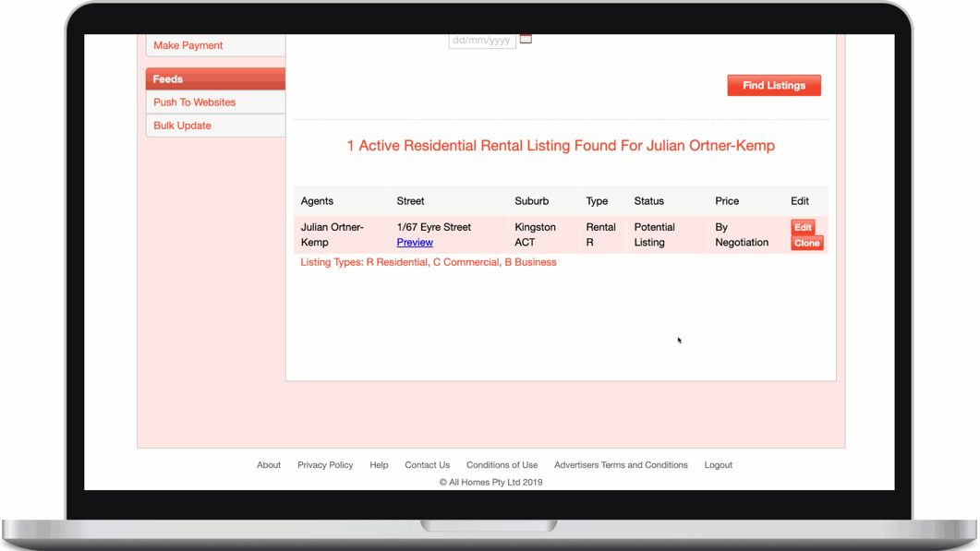The height and width of the screenshot is (551, 980).
Task: Clone the 1/67 Eyre Street listing
Action: coord(807,243)
